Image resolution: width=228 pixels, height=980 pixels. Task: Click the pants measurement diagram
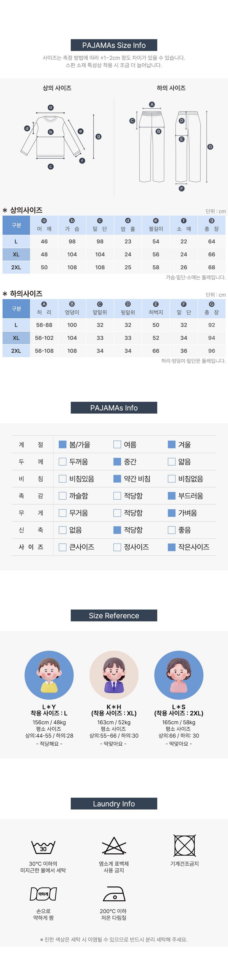[x=170, y=146]
